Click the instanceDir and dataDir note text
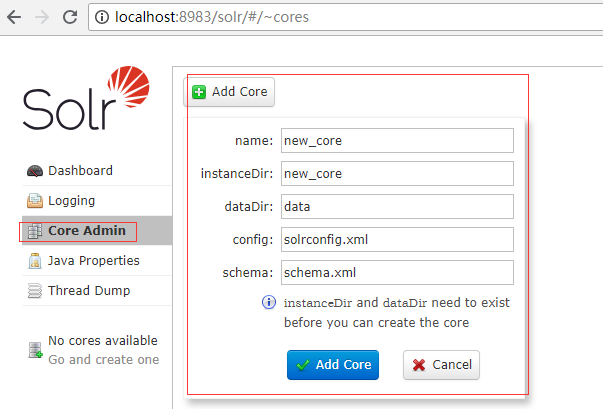 tap(397, 313)
